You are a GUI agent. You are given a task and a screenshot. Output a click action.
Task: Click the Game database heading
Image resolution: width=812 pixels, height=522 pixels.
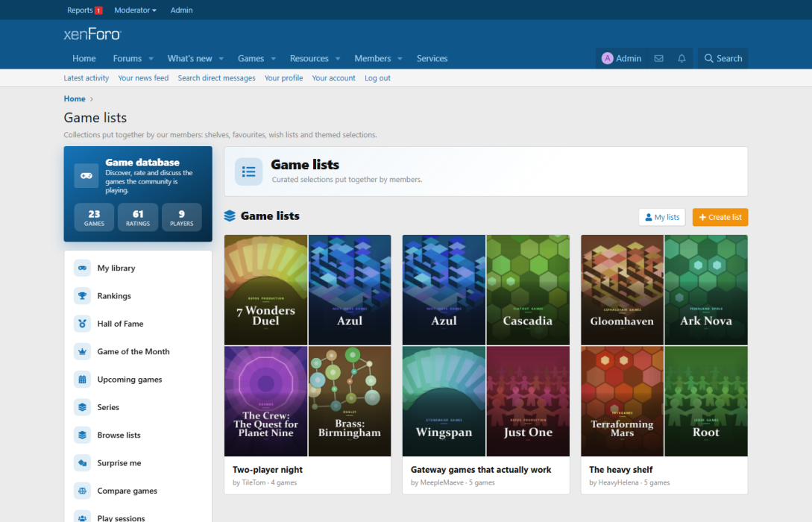coord(142,163)
